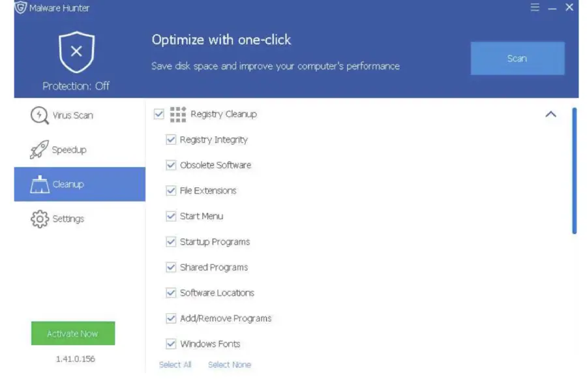Uncheck the Registry Integrity checkbox
Image resolution: width=587 pixels, height=392 pixels.
(x=171, y=140)
